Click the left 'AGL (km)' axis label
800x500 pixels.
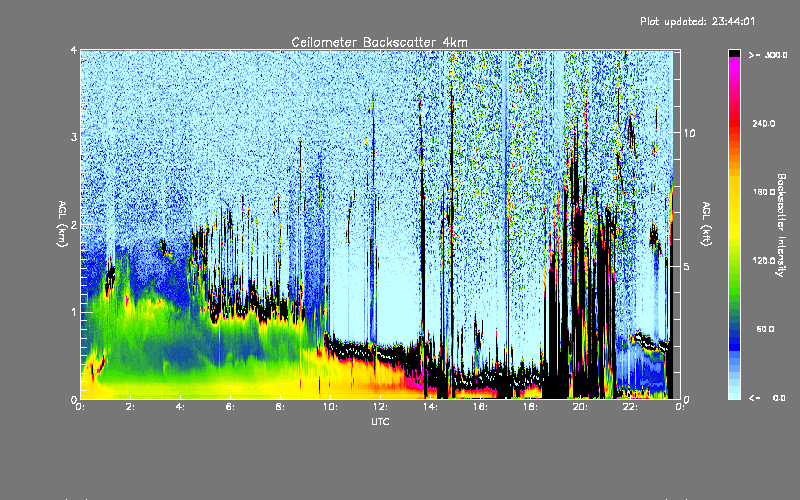62,224
